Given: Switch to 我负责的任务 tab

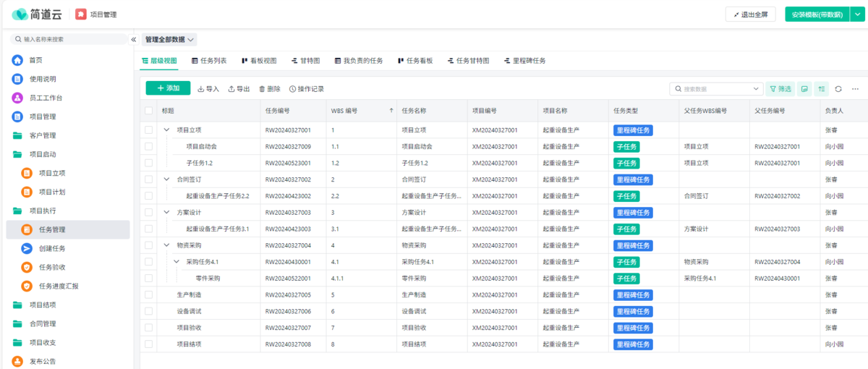Looking at the screenshot, I should click(359, 61).
